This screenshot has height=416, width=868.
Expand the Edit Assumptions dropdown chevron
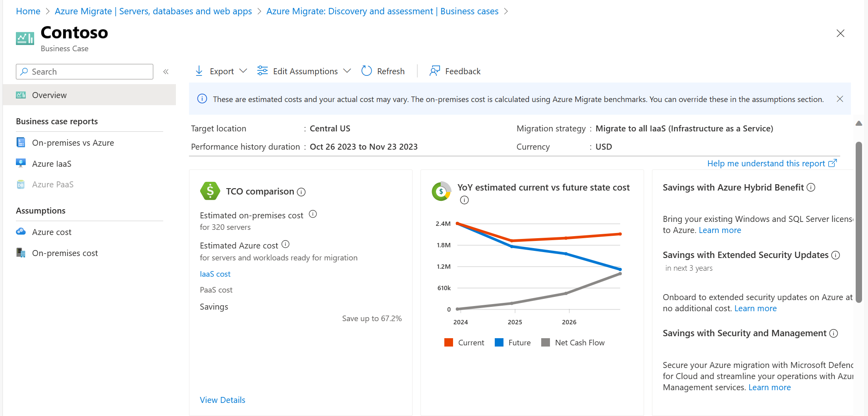tap(347, 71)
